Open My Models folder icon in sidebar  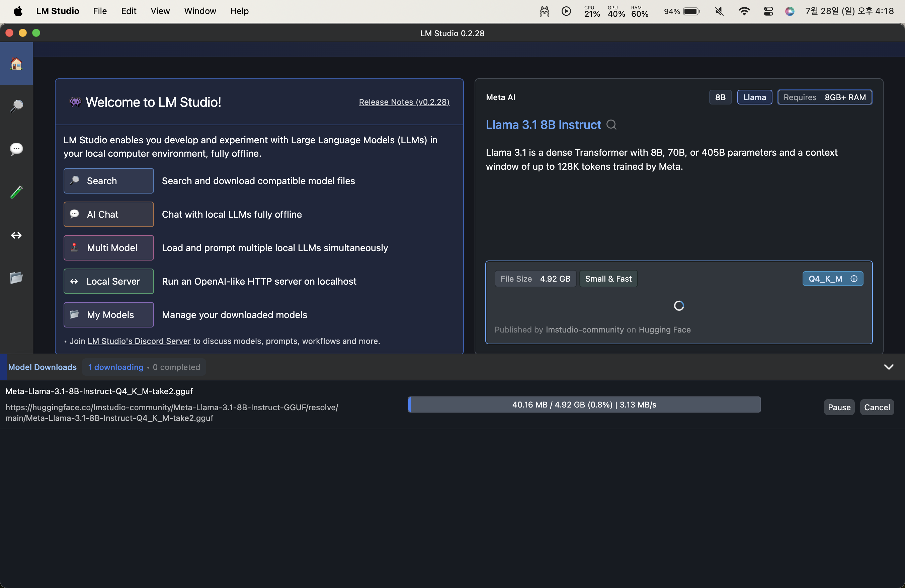tap(16, 278)
